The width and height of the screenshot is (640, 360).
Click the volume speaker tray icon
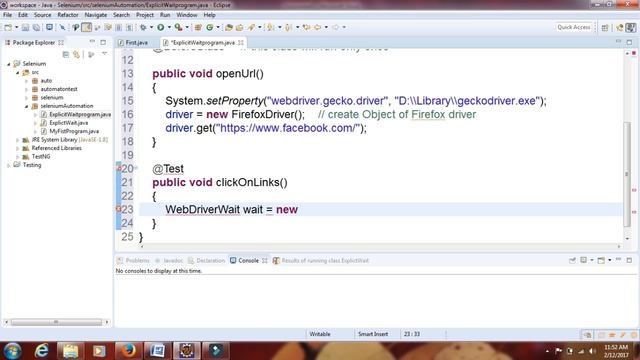coord(592,351)
